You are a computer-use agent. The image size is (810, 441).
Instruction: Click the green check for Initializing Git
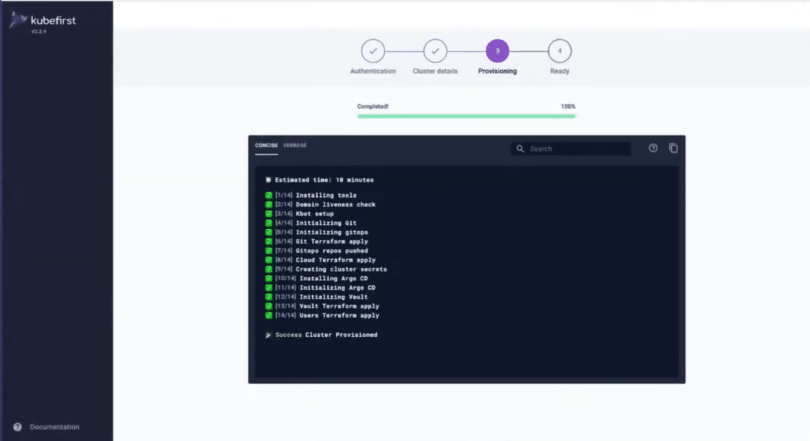click(x=269, y=223)
